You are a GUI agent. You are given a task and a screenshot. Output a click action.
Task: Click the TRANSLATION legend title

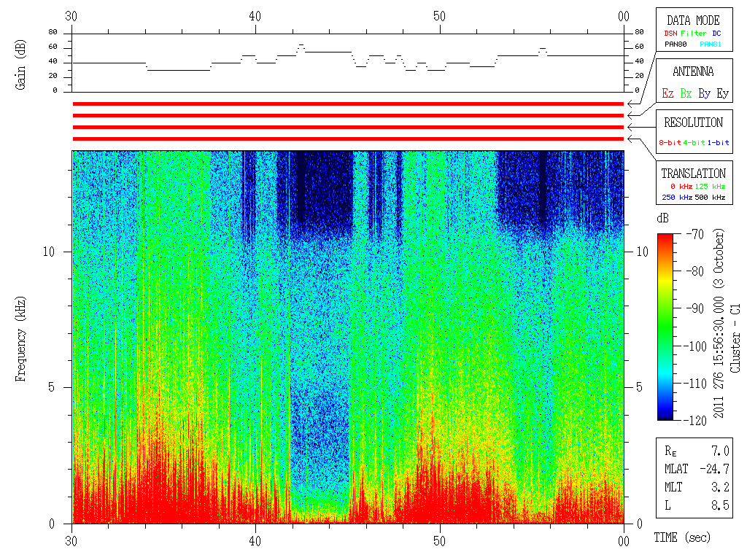pyautogui.click(x=693, y=174)
